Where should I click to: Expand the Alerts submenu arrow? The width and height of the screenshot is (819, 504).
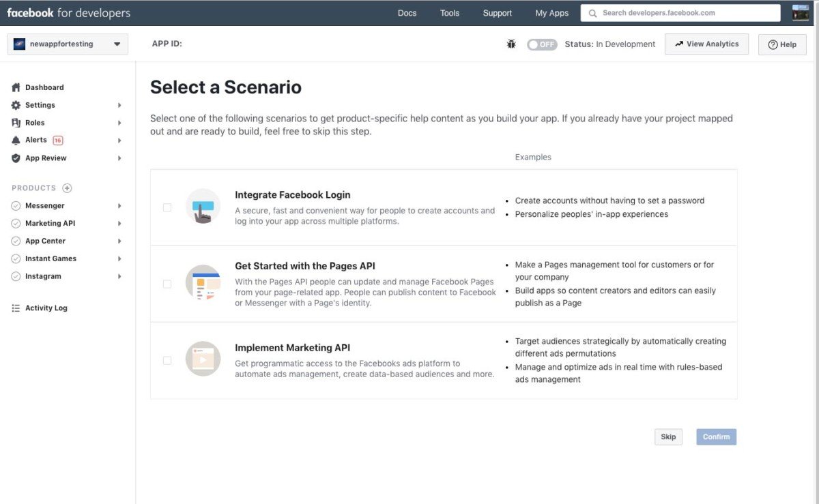(x=119, y=140)
